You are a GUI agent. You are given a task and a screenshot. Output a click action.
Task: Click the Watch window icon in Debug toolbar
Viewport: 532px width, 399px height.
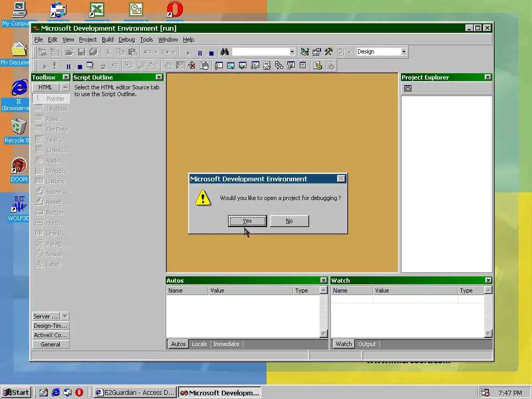click(255, 65)
